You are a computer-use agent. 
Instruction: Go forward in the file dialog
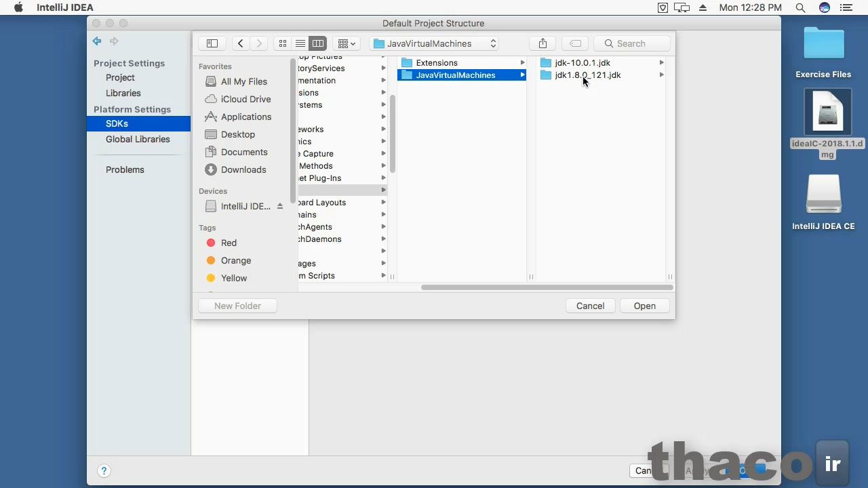(259, 43)
